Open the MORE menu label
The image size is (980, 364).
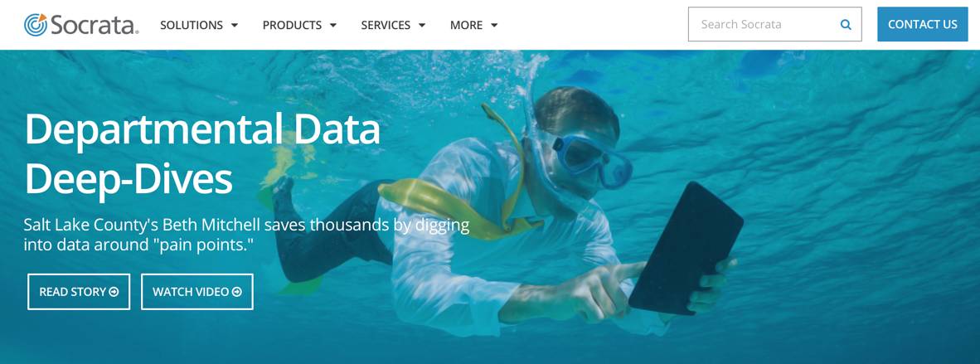point(466,25)
